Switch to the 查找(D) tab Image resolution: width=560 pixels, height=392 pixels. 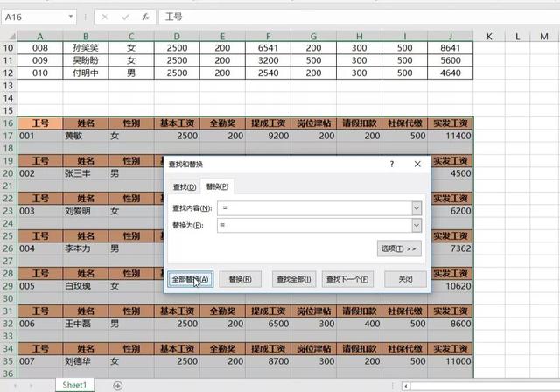tap(185, 186)
